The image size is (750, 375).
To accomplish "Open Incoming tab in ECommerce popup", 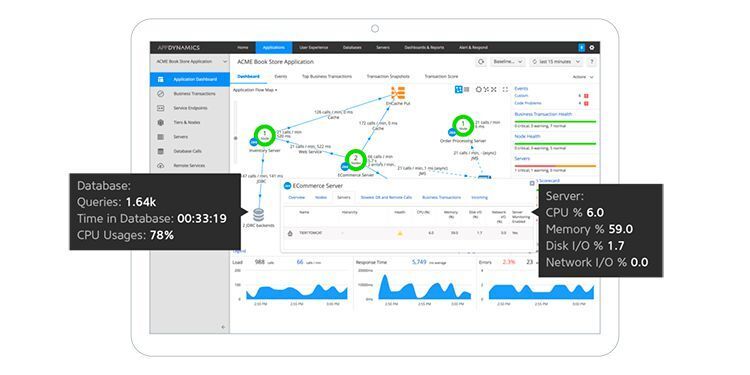I will (480, 197).
